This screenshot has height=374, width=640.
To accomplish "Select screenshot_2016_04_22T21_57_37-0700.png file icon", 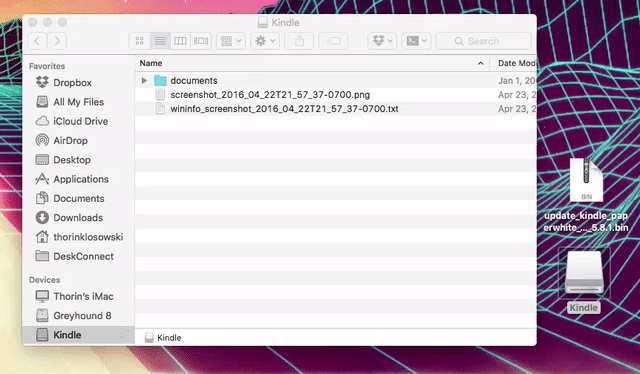I will pyautogui.click(x=160, y=95).
